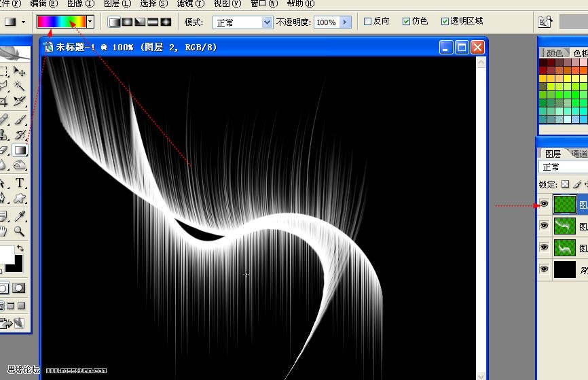Toggle visibility of third layer

[x=544, y=247]
